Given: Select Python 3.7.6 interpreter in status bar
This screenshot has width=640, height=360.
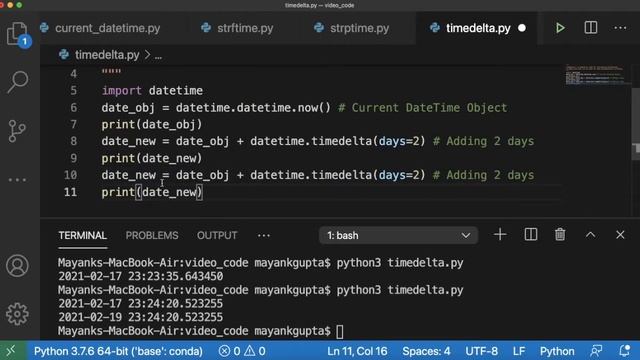Looking at the screenshot, I should coord(118,351).
